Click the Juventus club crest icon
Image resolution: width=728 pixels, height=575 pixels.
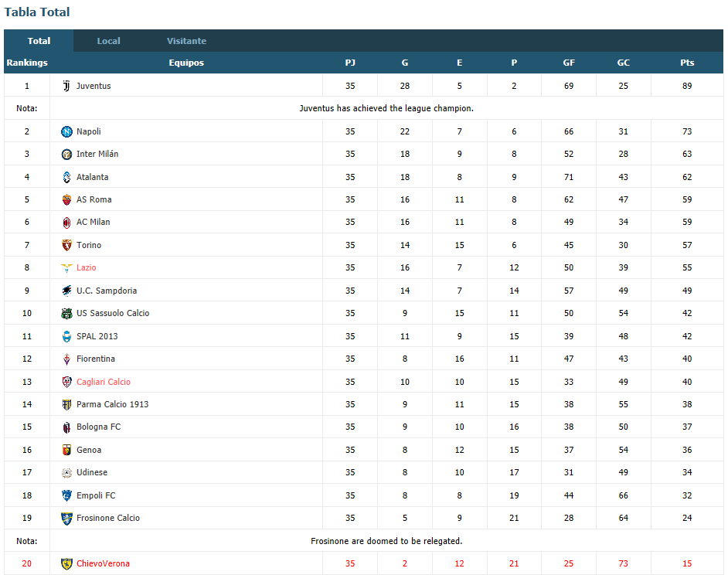(66, 86)
